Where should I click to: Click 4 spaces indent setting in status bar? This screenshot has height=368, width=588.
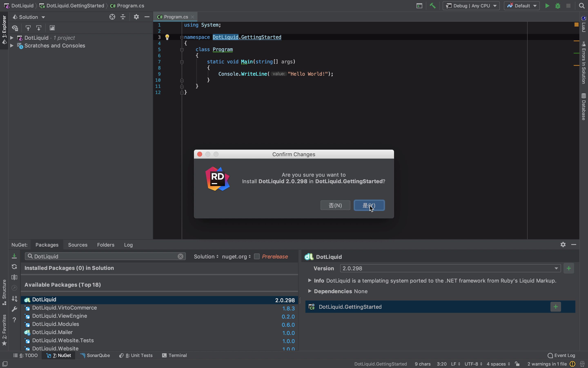498,364
